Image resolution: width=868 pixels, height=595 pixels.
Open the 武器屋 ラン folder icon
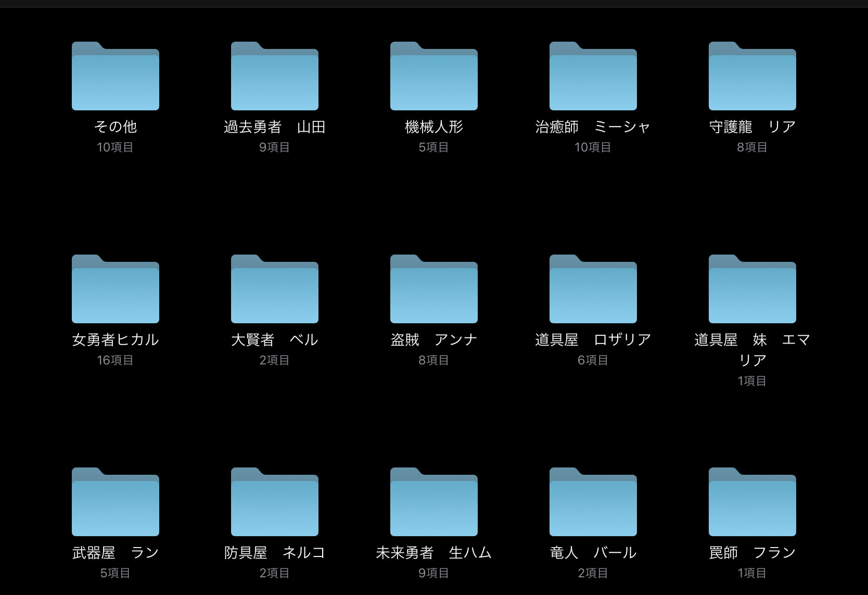pos(116,502)
